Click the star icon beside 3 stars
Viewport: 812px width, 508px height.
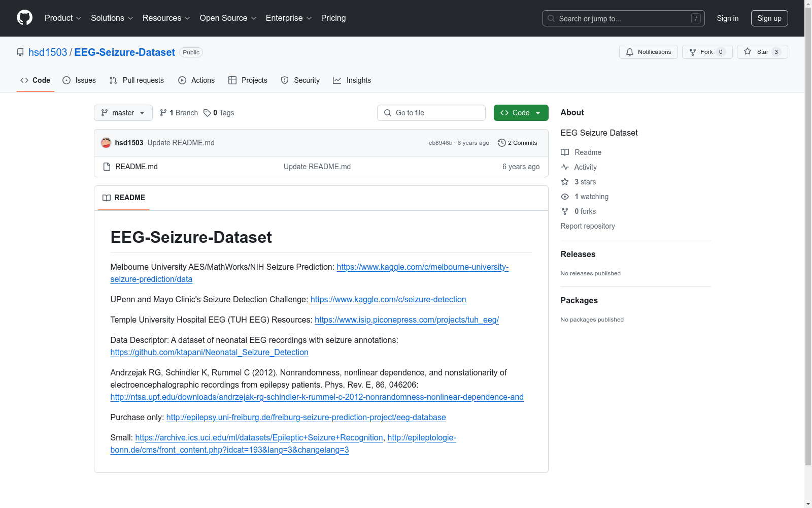pyautogui.click(x=565, y=182)
